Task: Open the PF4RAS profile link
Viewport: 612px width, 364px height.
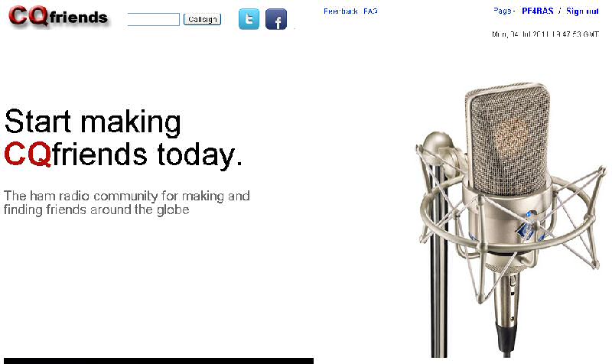Action: tap(538, 11)
